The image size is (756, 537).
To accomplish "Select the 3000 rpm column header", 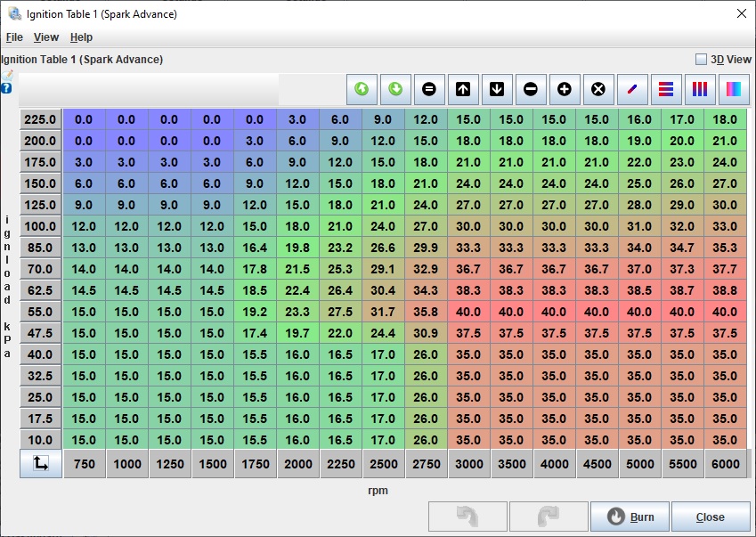I will coord(469,464).
